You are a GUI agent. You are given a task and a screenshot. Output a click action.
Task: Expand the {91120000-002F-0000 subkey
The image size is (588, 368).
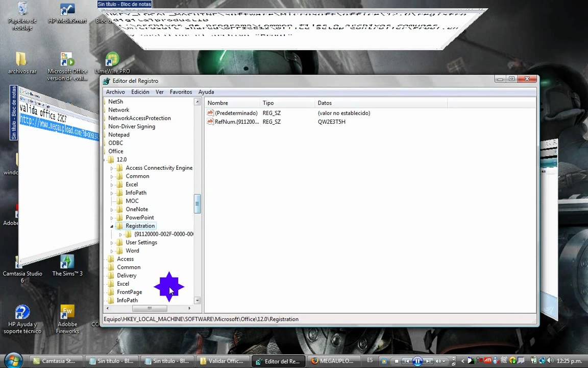click(120, 235)
